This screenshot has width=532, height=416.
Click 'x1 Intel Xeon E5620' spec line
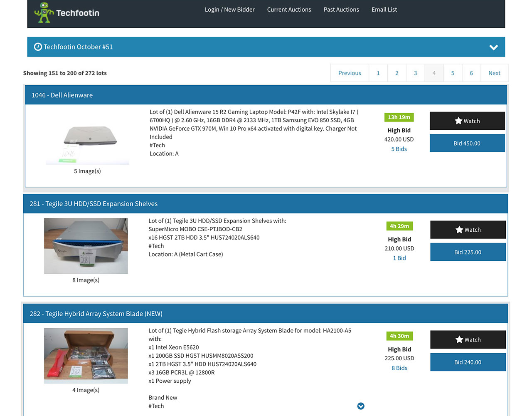[174, 347]
